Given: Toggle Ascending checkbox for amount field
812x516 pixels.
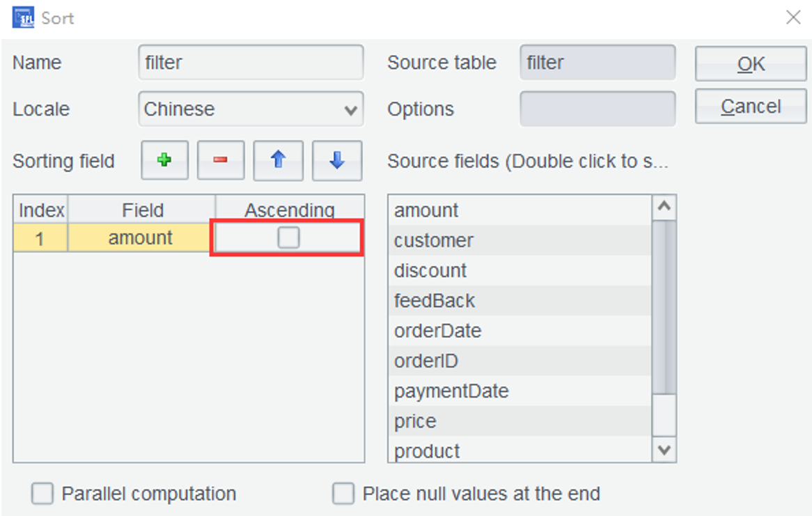Looking at the screenshot, I should (x=288, y=238).
